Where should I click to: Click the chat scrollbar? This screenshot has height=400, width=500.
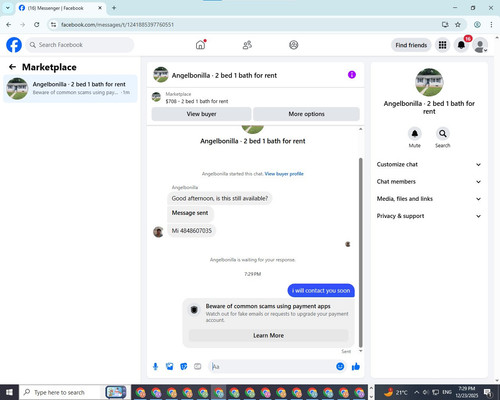tap(360, 252)
